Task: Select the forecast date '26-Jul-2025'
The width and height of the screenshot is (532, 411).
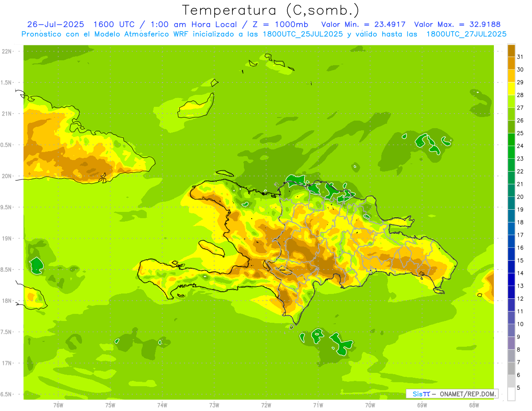Action: pos(56,24)
